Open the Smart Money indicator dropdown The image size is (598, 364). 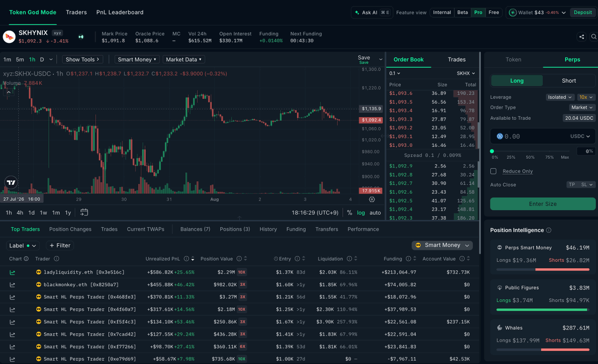point(137,59)
